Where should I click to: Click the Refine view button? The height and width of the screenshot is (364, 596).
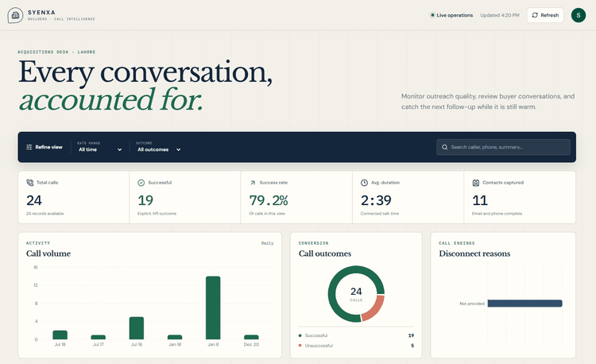(45, 147)
